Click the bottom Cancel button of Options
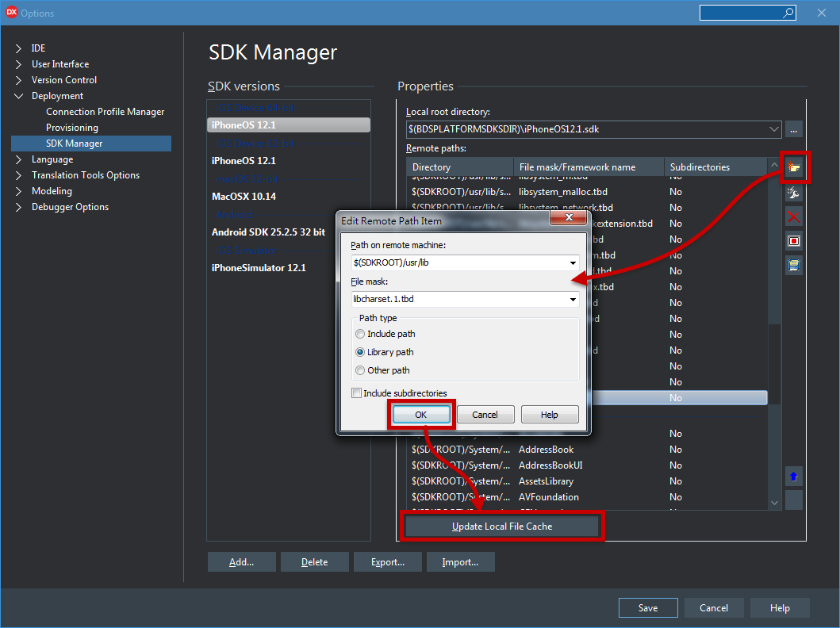Viewport: 840px width, 628px height. [x=714, y=608]
